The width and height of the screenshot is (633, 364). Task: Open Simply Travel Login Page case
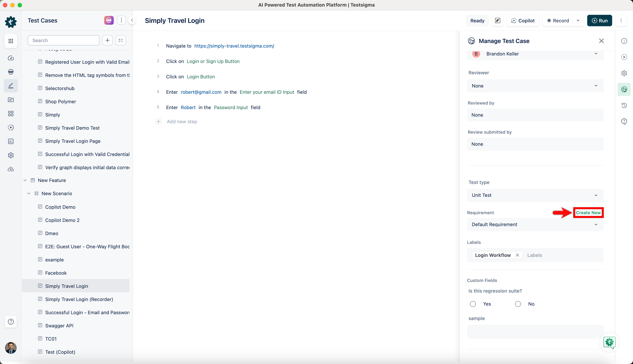tap(73, 141)
